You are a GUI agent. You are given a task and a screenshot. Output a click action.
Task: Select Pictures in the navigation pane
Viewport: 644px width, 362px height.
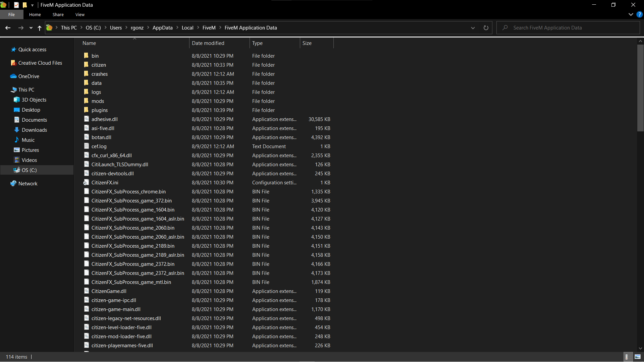30,150
